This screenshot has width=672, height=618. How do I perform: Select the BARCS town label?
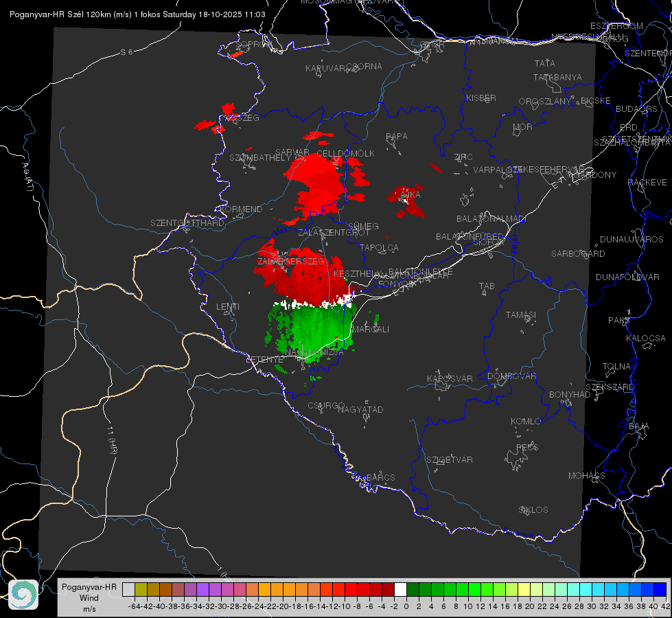tap(380, 477)
